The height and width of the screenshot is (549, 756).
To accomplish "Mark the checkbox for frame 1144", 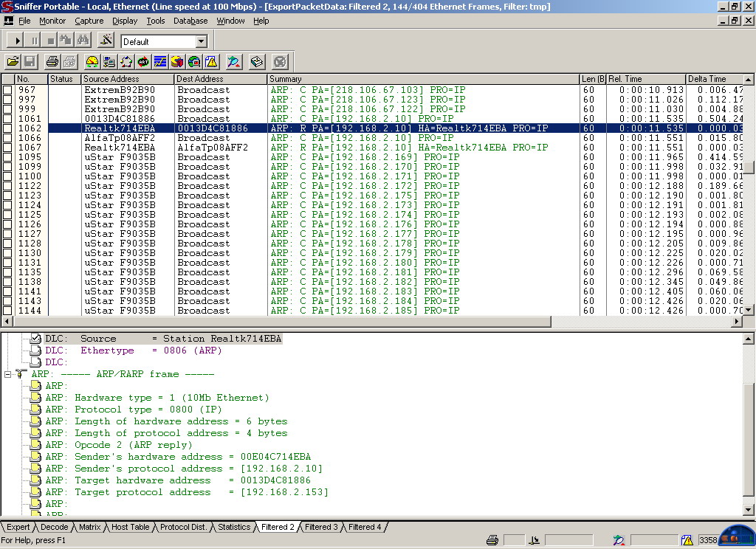I will point(7,311).
